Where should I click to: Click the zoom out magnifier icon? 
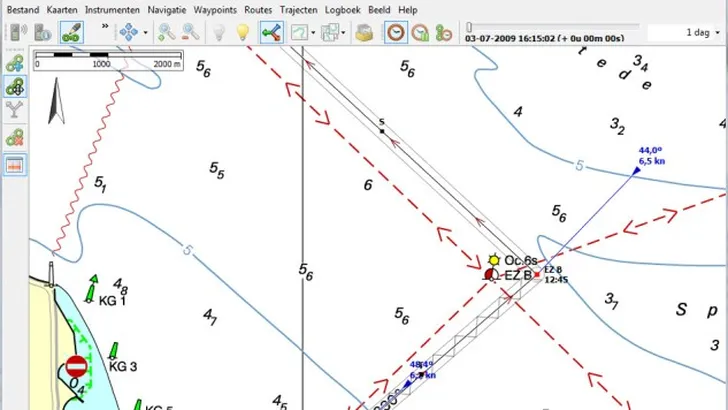[x=190, y=31]
